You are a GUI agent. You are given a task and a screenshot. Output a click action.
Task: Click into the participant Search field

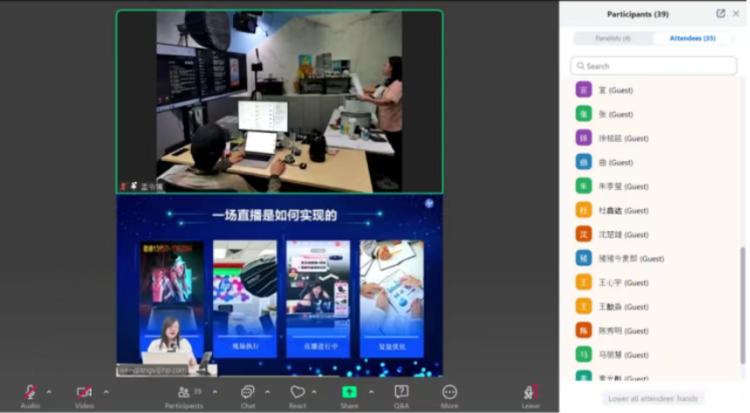655,66
